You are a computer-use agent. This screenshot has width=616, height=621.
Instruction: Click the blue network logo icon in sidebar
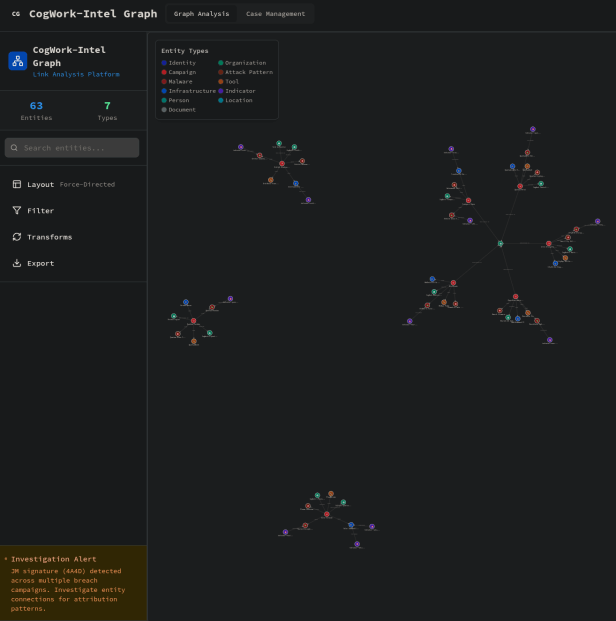tap(18, 61)
